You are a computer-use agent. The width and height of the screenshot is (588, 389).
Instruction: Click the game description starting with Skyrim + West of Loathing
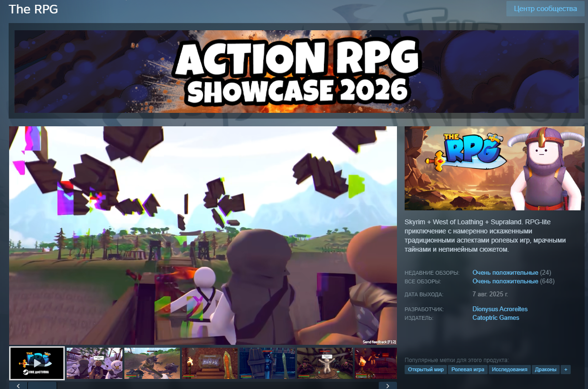pos(485,236)
